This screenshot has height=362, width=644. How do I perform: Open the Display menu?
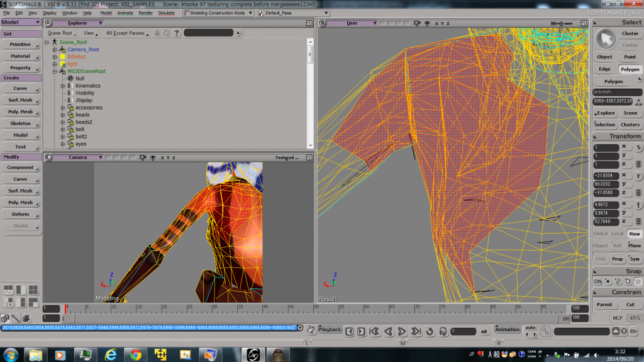(x=50, y=13)
